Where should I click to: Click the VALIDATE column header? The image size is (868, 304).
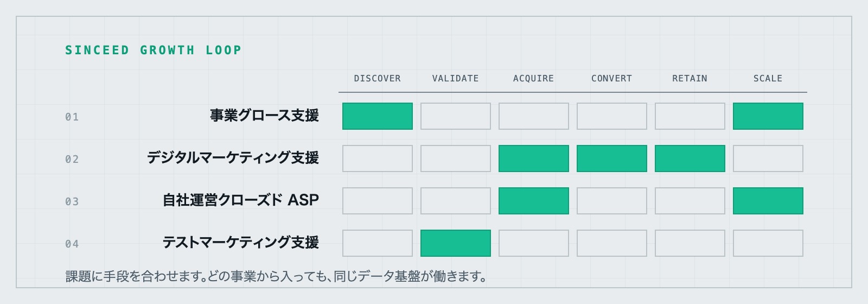tap(456, 78)
